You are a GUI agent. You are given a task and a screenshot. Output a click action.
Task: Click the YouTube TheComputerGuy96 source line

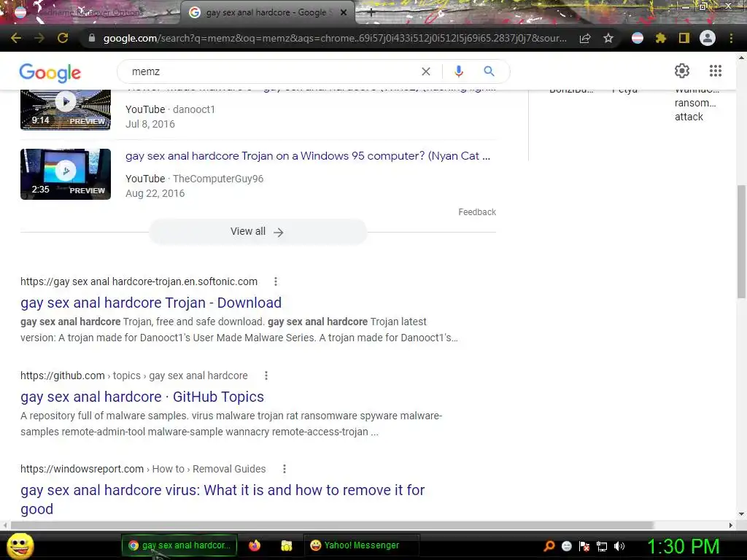pos(194,179)
